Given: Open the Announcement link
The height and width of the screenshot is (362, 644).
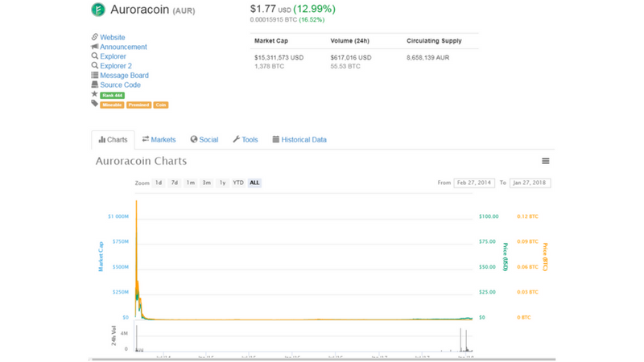Looking at the screenshot, I should (x=123, y=47).
